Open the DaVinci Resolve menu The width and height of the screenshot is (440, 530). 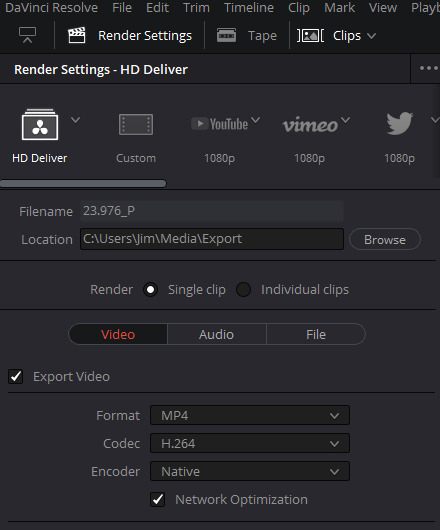pos(52,7)
